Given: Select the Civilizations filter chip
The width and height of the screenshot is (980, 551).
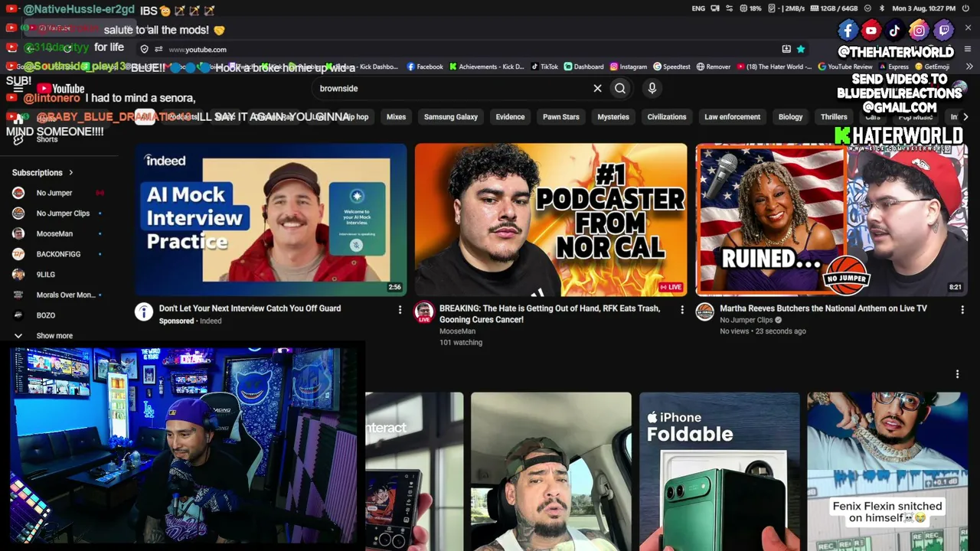Looking at the screenshot, I should [x=667, y=117].
